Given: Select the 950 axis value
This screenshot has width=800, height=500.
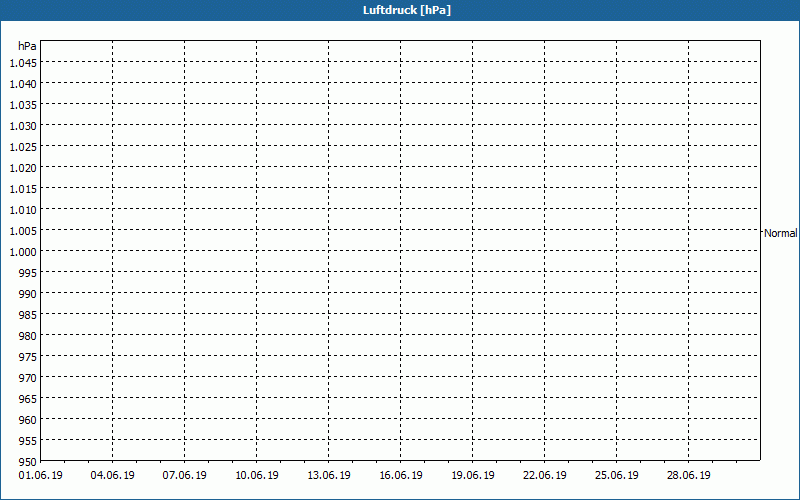Looking at the screenshot, I should [29, 462].
